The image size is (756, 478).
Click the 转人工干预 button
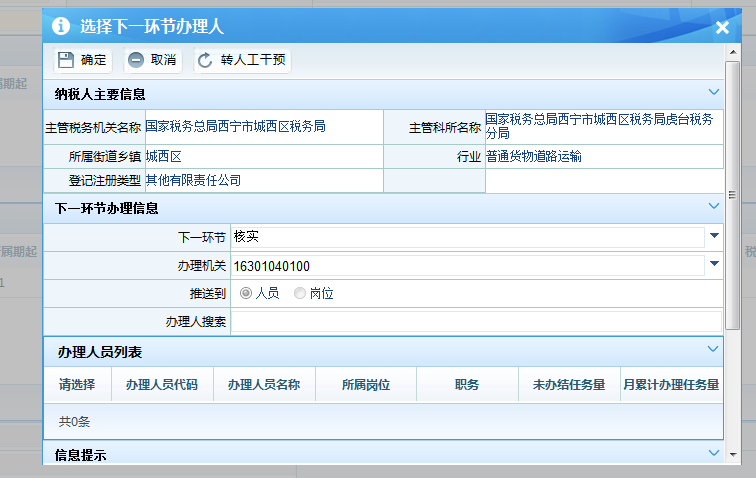click(242, 60)
